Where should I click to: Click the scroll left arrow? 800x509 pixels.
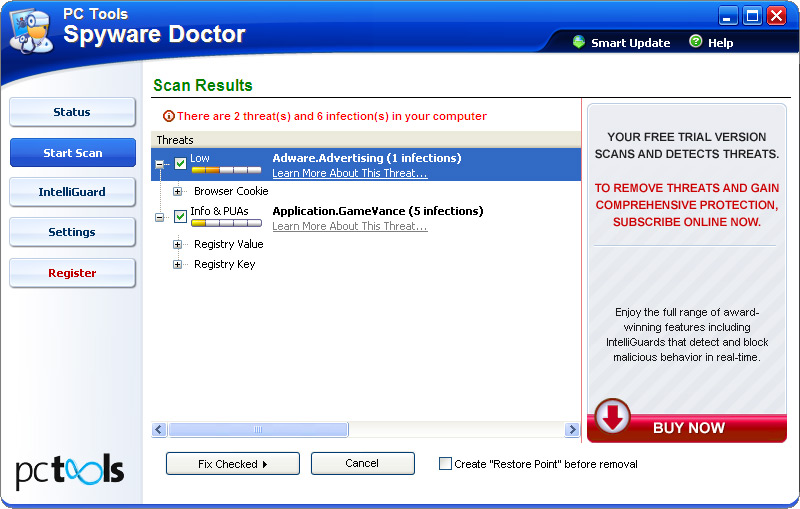click(159, 429)
